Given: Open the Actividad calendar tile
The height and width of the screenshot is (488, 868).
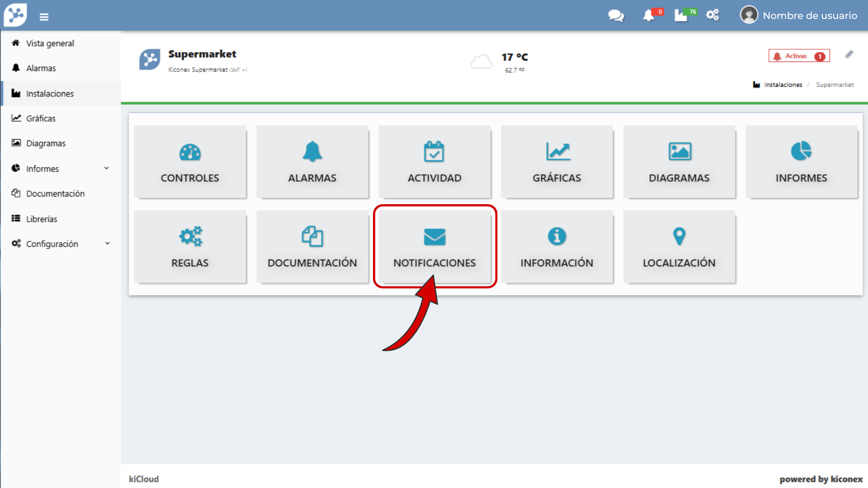Looking at the screenshot, I should point(434,162).
